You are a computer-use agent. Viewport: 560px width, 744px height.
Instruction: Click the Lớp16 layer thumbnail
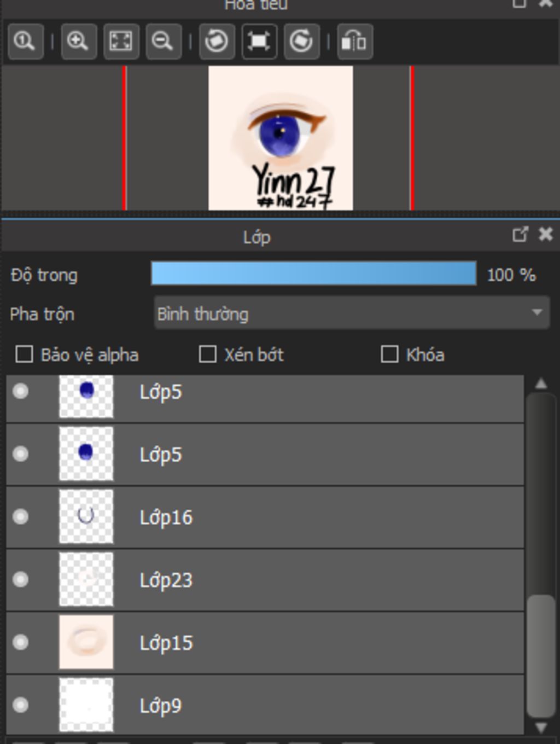[86, 516]
